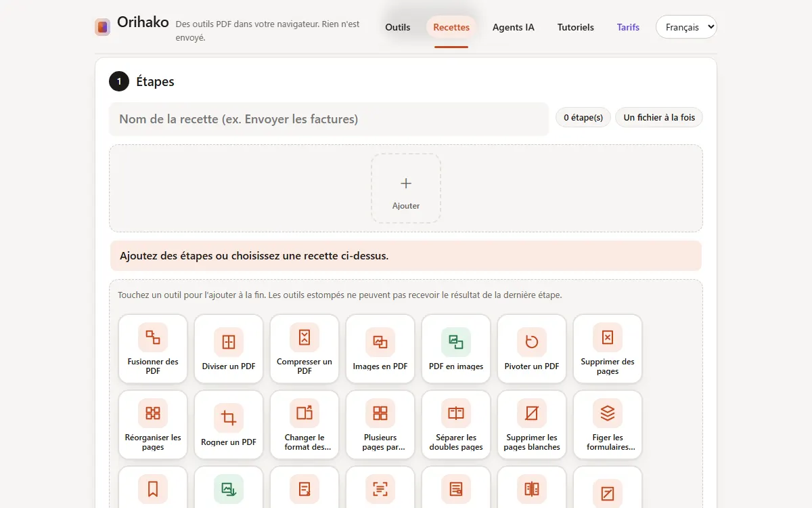
Task: Click the Un fichier à la fois pill
Action: [659, 117]
